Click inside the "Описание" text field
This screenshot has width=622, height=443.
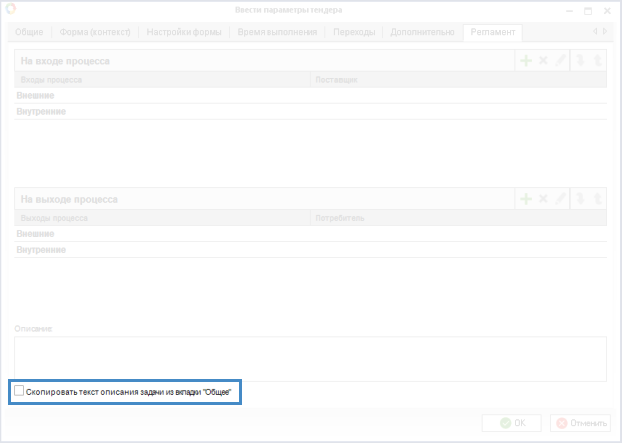pyautogui.click(x=310, y=358)
